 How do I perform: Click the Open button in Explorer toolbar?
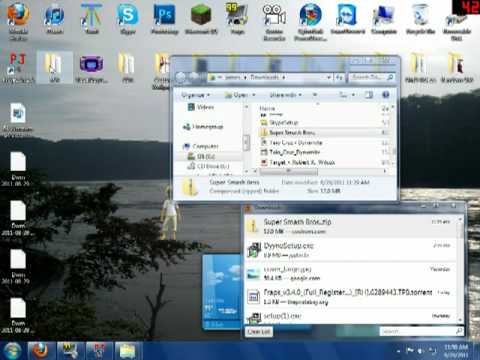(x=237, y=95)
